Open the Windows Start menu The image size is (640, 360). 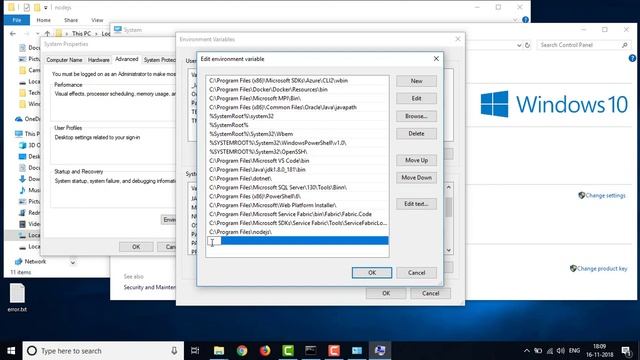click(x=11, y=351)
